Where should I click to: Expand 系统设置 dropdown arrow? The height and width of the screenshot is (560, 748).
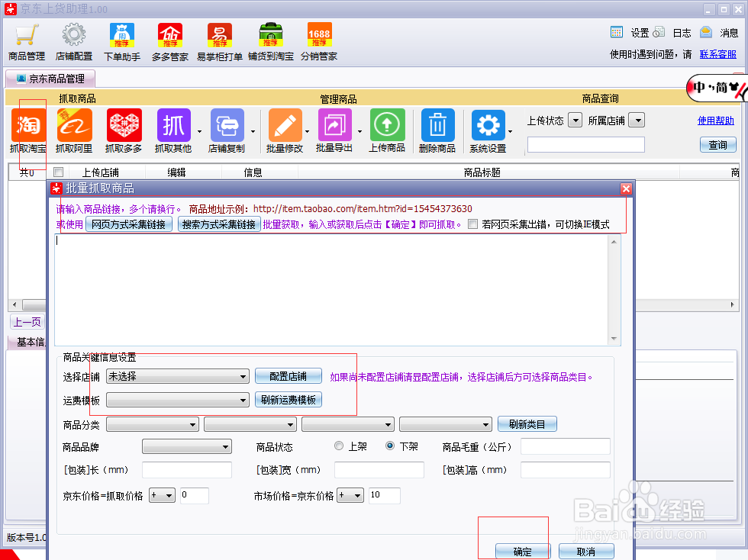pyautogui.click(x=511, y=132)
